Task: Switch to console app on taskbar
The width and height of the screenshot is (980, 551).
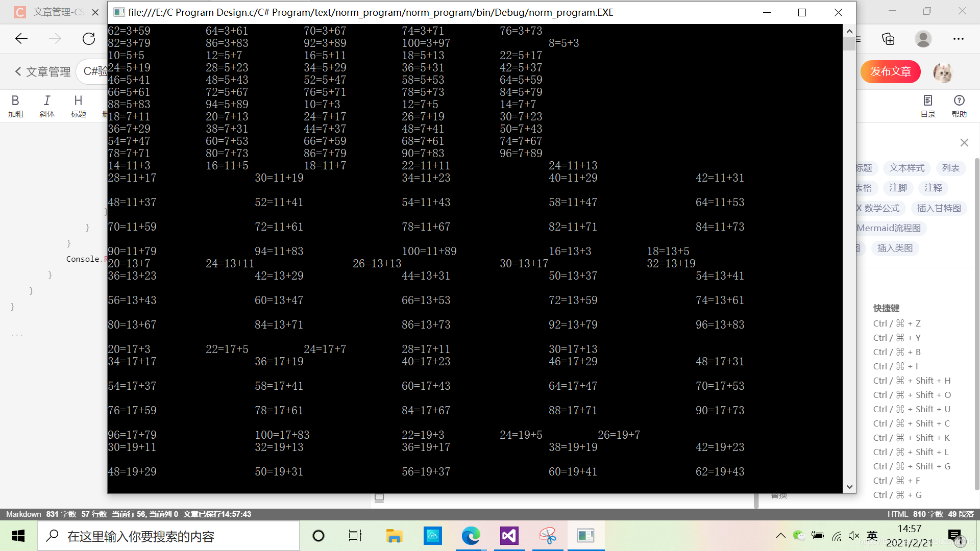Action: tap(585, 536)
